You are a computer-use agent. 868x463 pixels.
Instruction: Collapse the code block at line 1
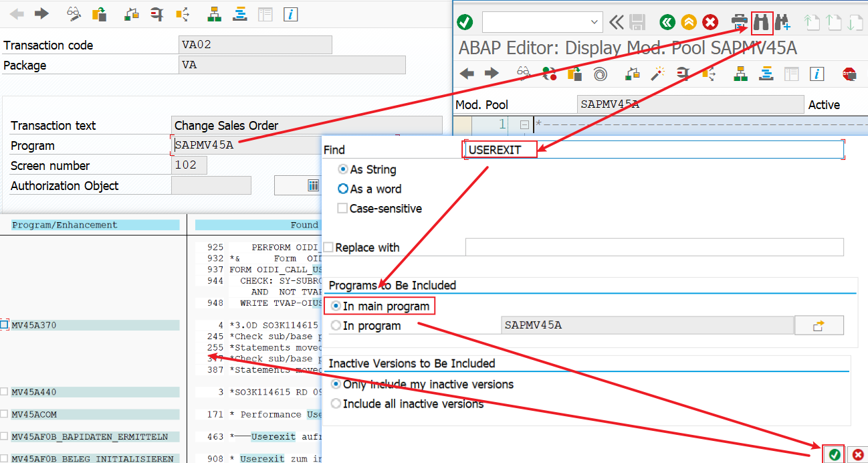[x=524, y=124]
